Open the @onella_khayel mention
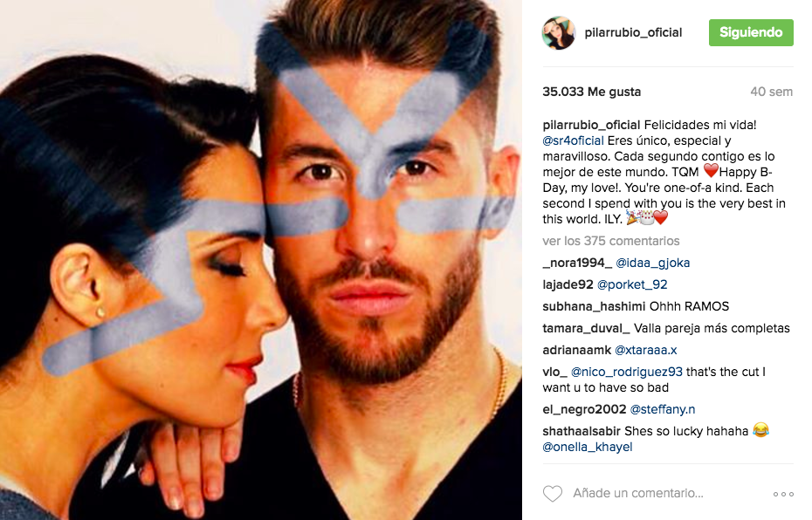Viewport: 812px width, 520px height. pos(588,447)
